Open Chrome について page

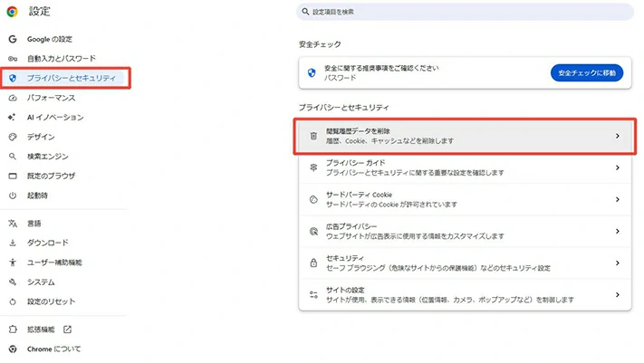[x=53, y=349]
